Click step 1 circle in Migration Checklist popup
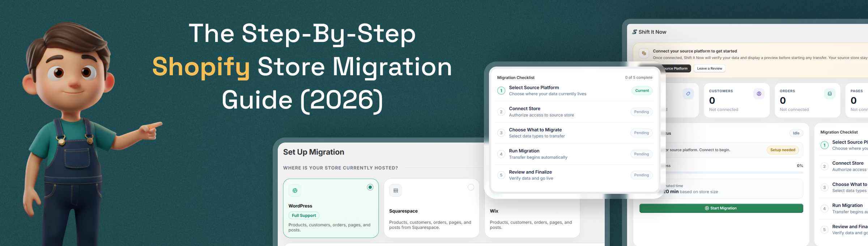868x246 pixels. [x=501, y=90]
